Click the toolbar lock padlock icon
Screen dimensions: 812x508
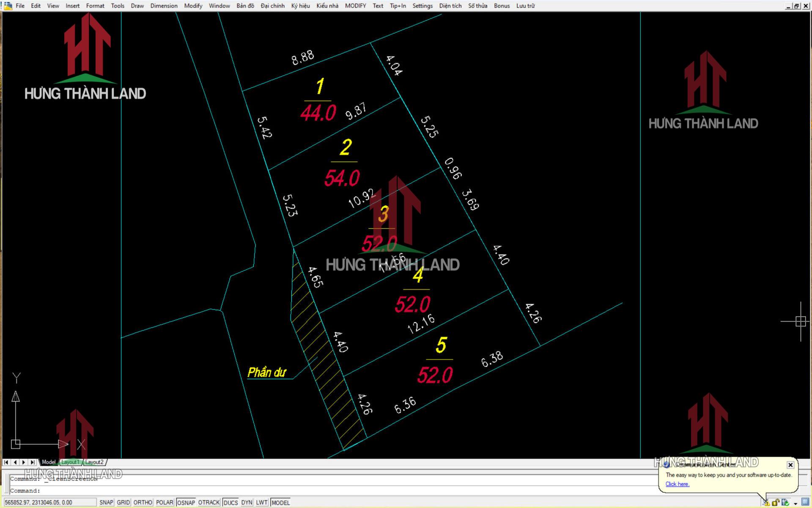[775, 503]
